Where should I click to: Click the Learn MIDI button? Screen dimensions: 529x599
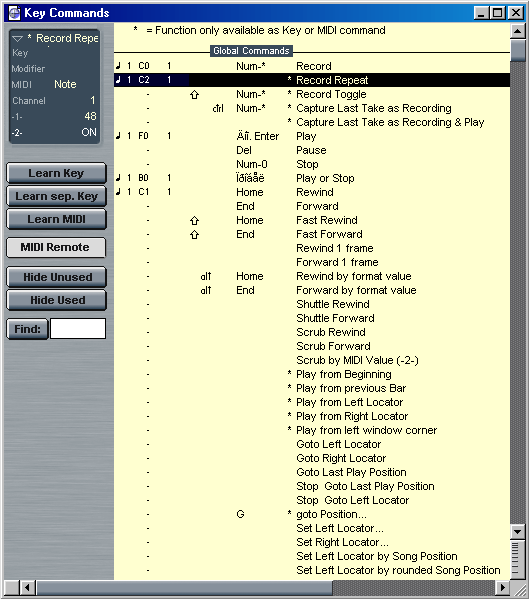56,219
